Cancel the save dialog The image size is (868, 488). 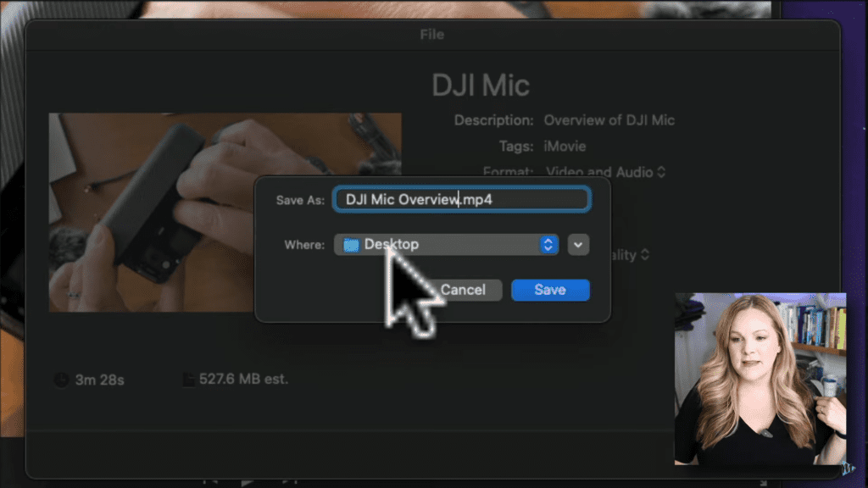point(464,290)
